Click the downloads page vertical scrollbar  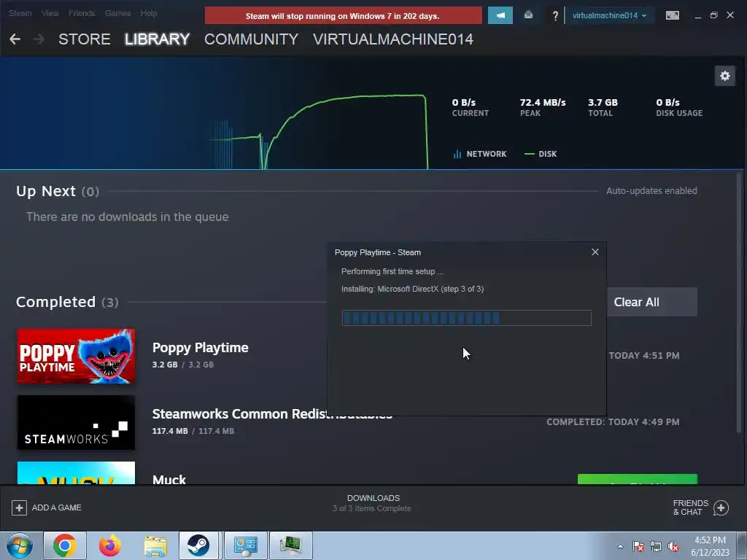pos(740,301)
